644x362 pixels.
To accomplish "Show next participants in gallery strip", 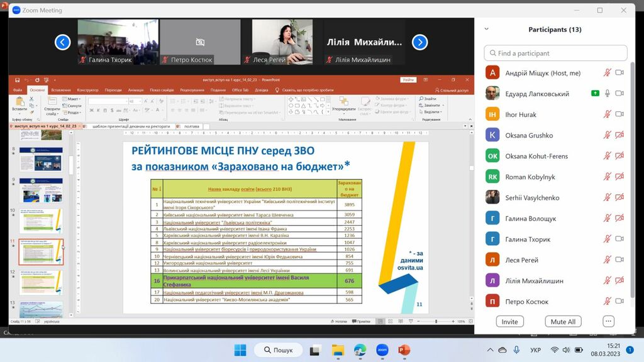I will coord(419,42).
